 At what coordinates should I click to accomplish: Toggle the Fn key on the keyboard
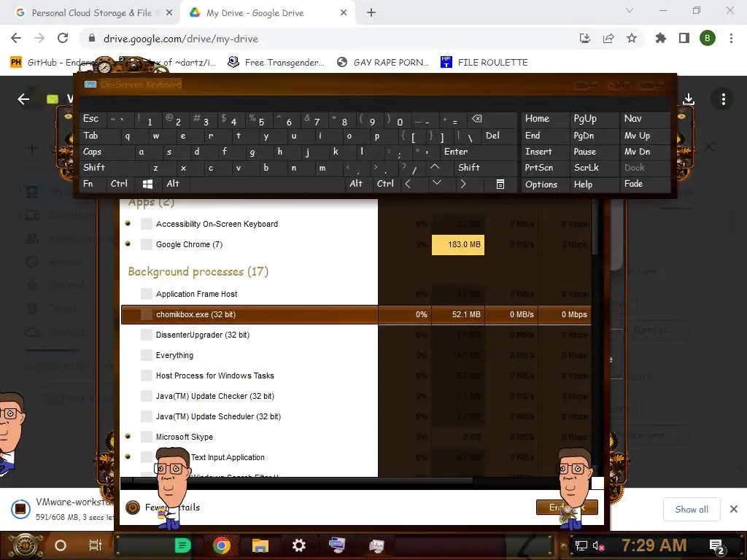93,184
